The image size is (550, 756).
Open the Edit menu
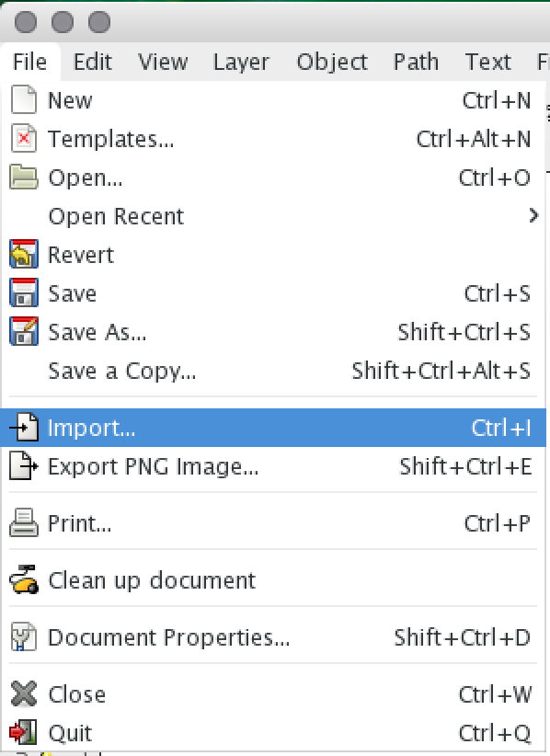click(x=92, y=62)
